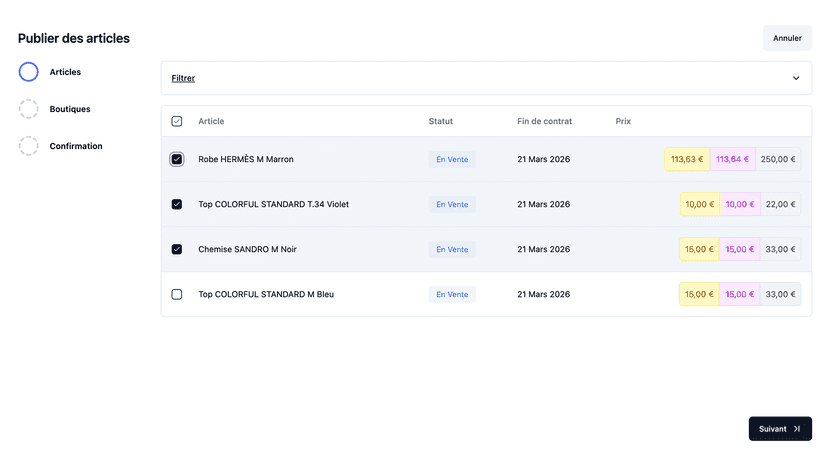
Task: Click En Vente badge for Top Bleu row
Action: pos(452,294)
